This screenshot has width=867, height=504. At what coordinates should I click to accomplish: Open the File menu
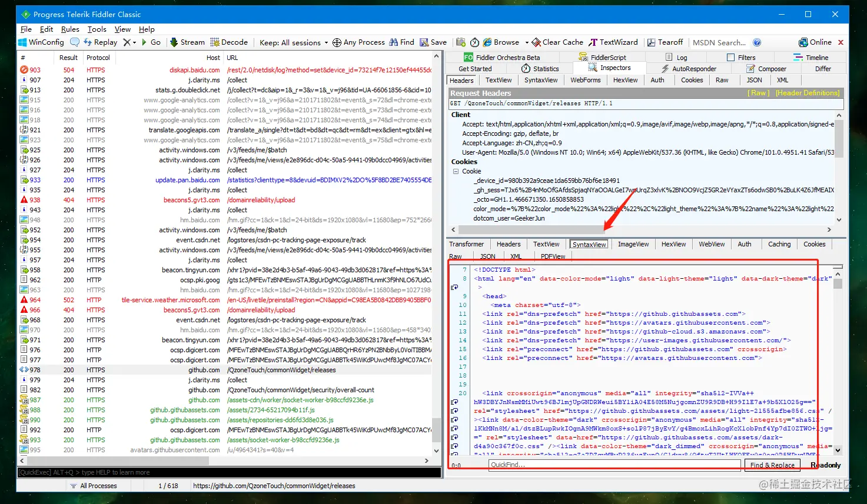[26, 29]
